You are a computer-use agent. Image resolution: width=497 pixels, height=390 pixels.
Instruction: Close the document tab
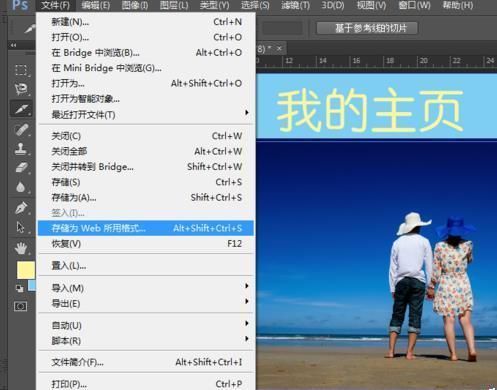pos(279,48)
